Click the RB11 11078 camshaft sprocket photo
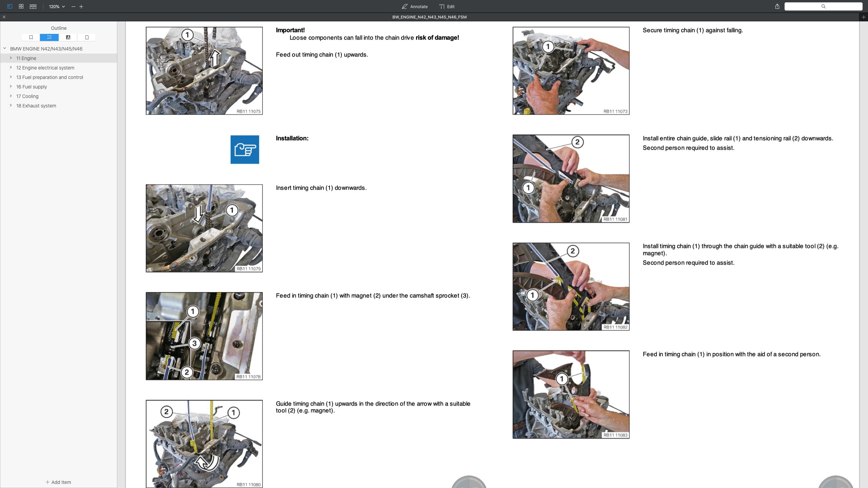Viewport: 868px width, 488px height. [x=204, y=336]
